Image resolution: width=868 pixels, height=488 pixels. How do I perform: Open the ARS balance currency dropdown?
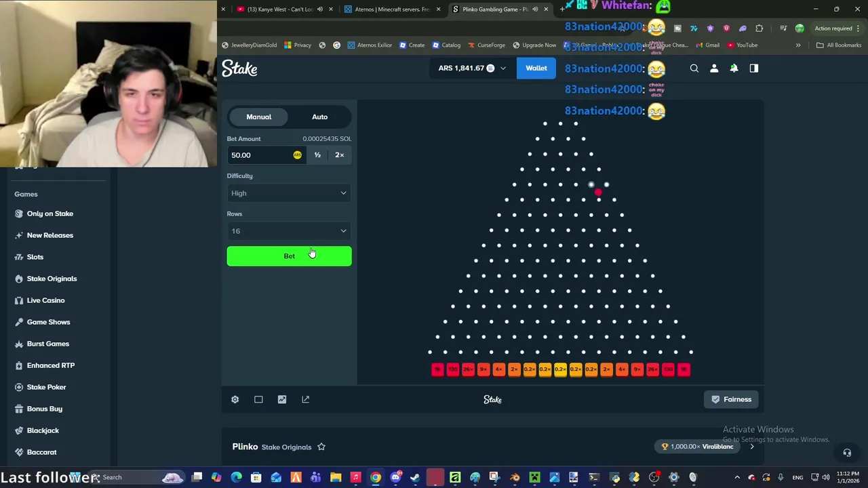[471, 68]
